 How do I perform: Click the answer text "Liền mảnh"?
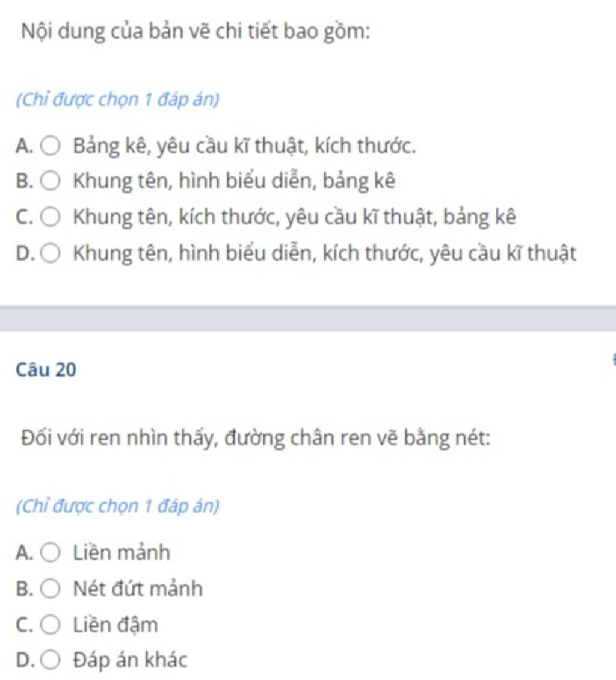click(x=122, y=552)
